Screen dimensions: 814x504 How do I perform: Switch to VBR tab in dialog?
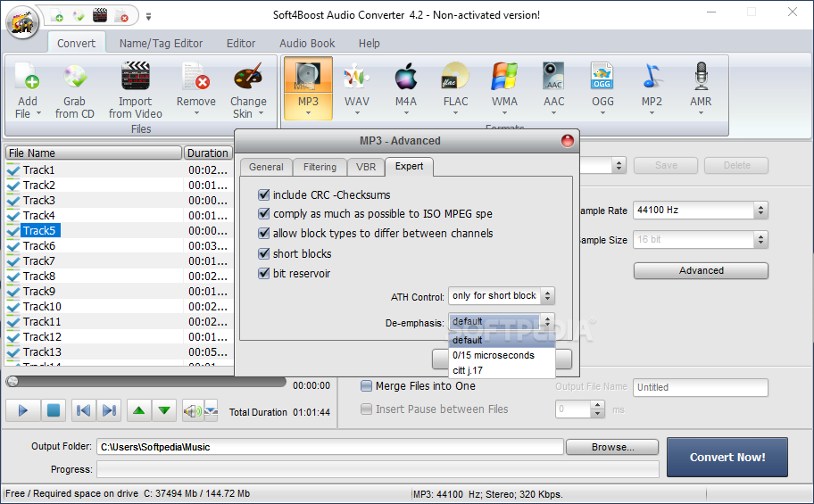coord(366,167)
